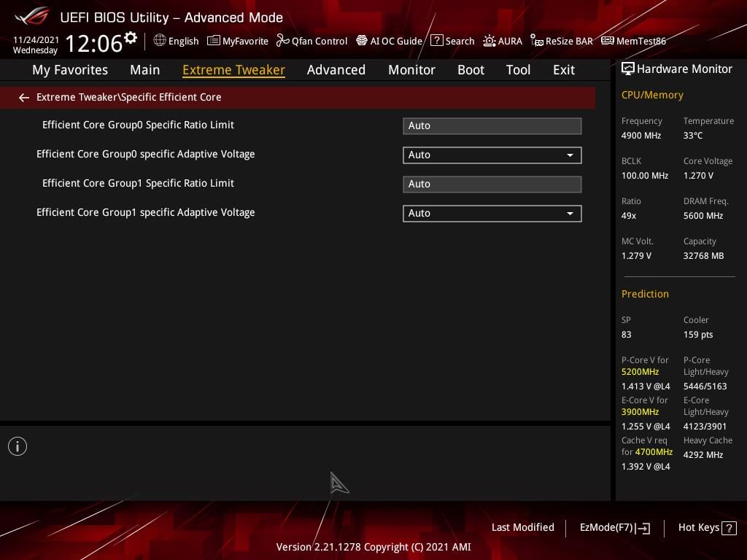The width and height of the screenshot is (747, 560).
Task: Open AURA lighting settings
Action: (x=503, y=41)
